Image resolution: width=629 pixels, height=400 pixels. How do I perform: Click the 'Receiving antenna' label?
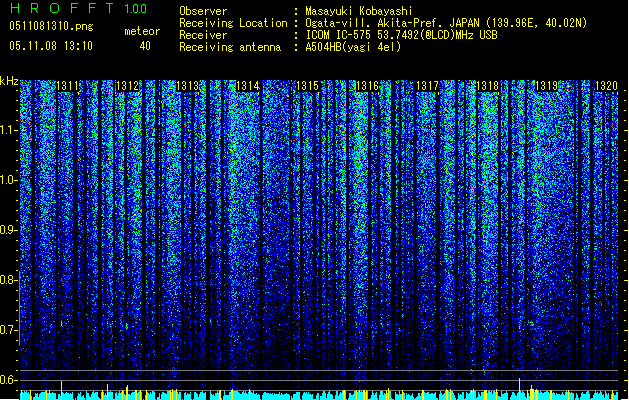pyautogui.click(x=230, y=47)
